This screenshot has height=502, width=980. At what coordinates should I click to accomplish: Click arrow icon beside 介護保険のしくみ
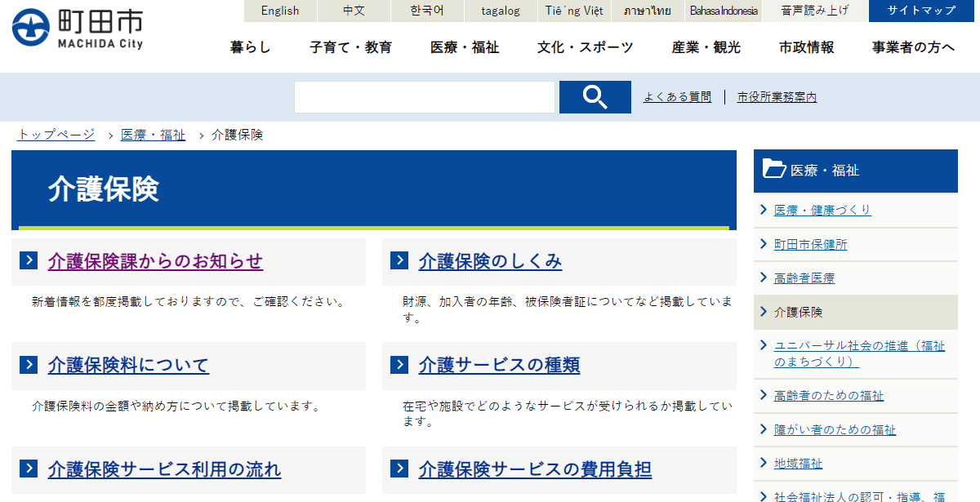(399, 260)
